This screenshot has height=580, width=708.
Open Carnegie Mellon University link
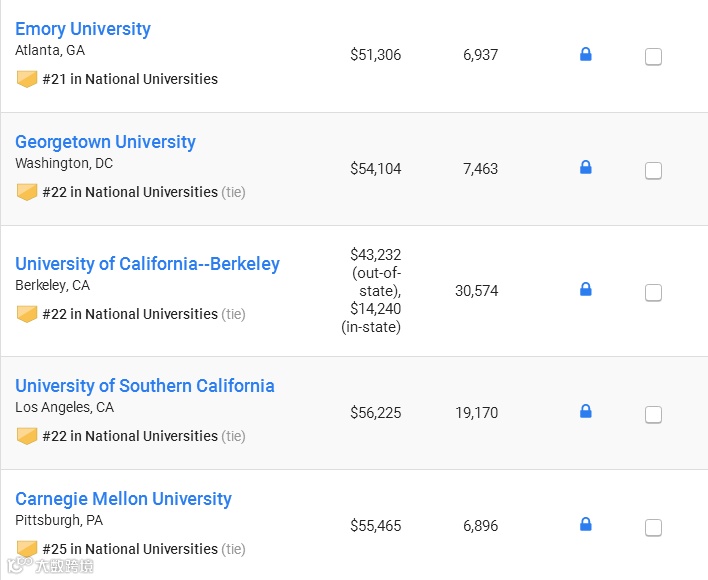click(123, 499)
